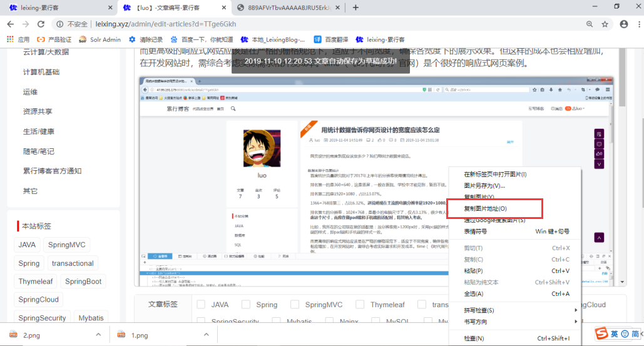The height and width of the screenshot is (346, 644).
Task: Choose 图片另存为 from context menu
Action: coord(515,186)
